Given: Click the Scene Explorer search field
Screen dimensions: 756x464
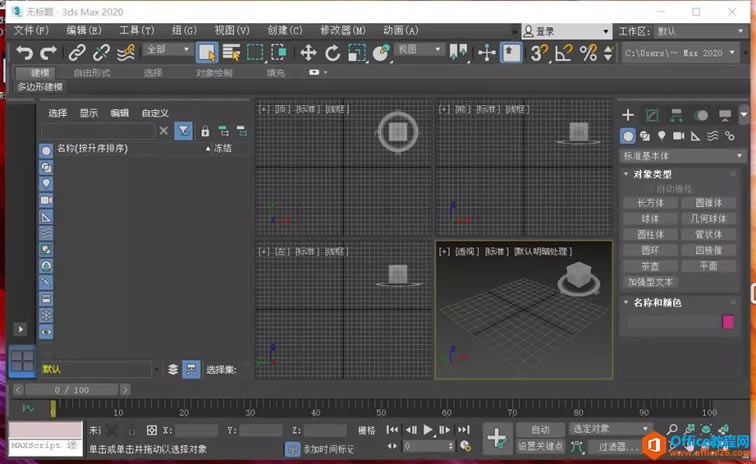Looking at the screenshot, I should tap(98, 131).
